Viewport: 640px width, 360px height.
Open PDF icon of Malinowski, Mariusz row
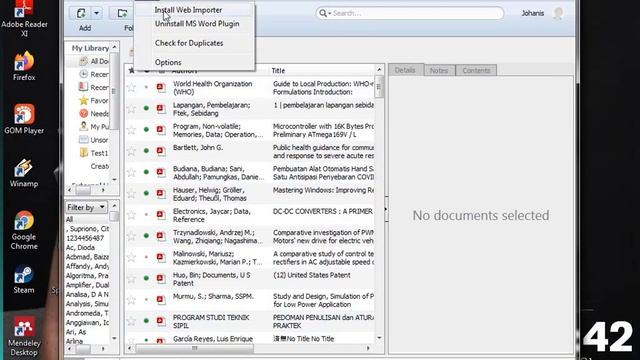tap(161, 257)
